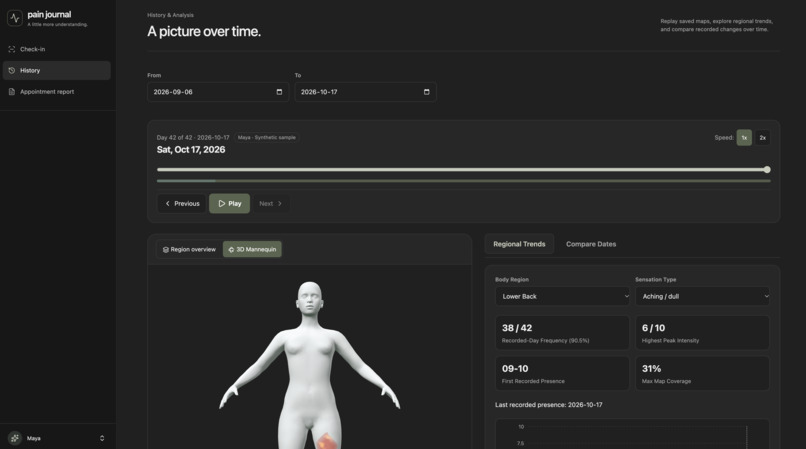Click the 6 / 10 peak intensity card
The width and height of the screenshot is (806, 449).
[702, 333]
